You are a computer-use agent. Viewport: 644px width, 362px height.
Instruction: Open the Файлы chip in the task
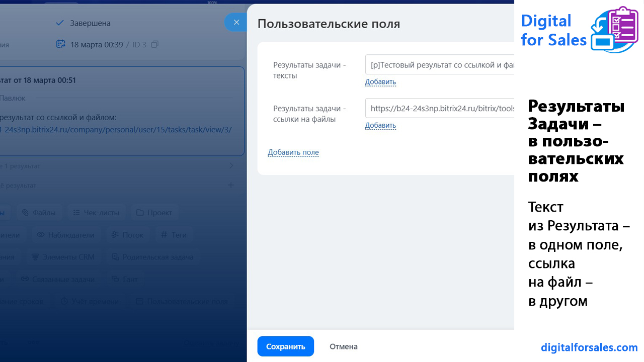pyautogui.click(x=39, y=213)
